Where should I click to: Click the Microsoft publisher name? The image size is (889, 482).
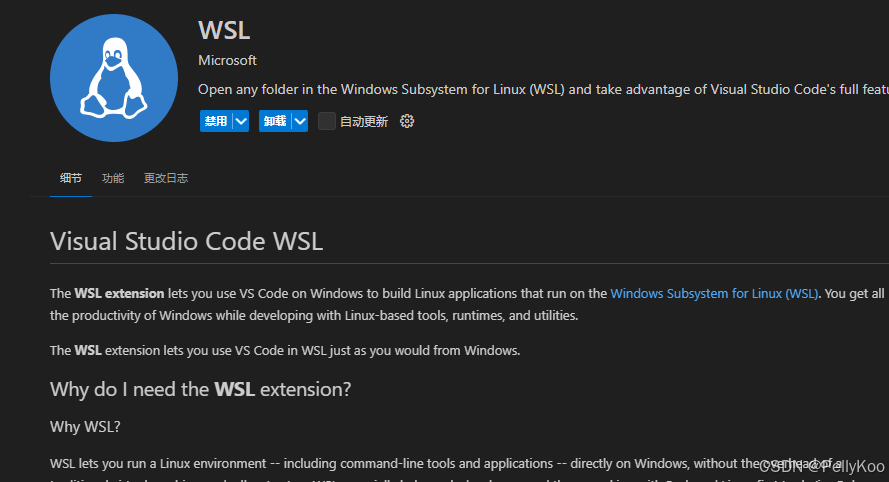click(227, 60)
